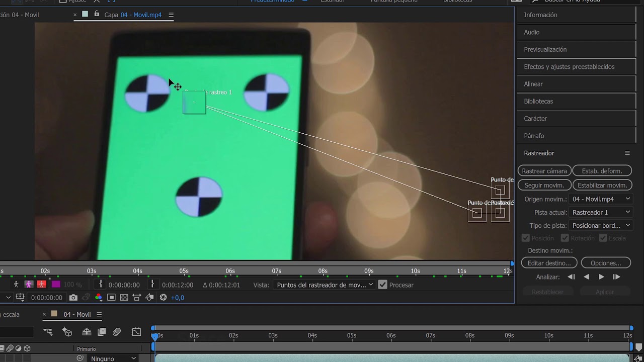This screenshot has width=644, height=362.
Task: Click the Seguir movim. button
Action: pyautogui.click(x=544, y=185)
